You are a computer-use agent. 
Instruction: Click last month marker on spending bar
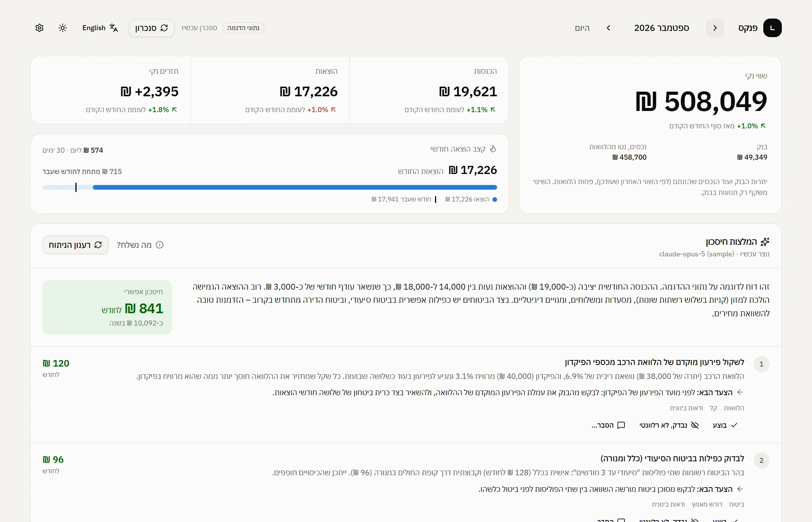[x=76, y=188]
